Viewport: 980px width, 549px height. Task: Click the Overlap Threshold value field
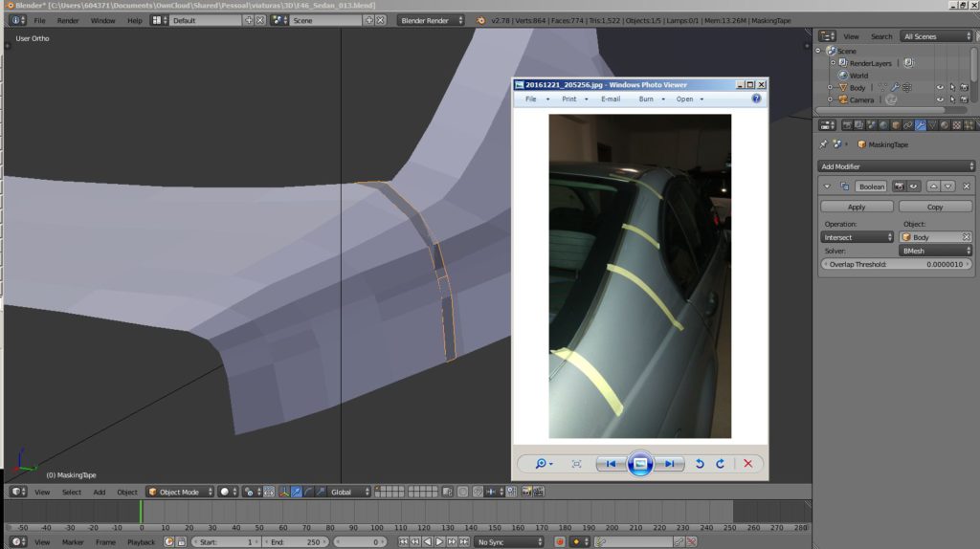896,264
